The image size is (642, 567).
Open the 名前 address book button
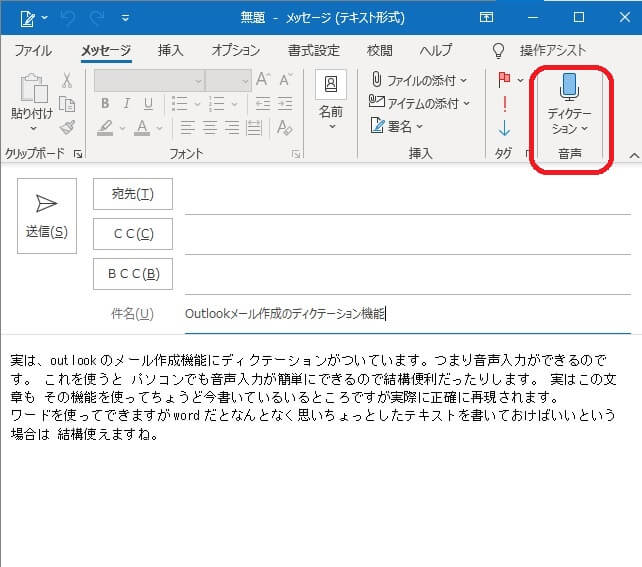click(331, 99)
